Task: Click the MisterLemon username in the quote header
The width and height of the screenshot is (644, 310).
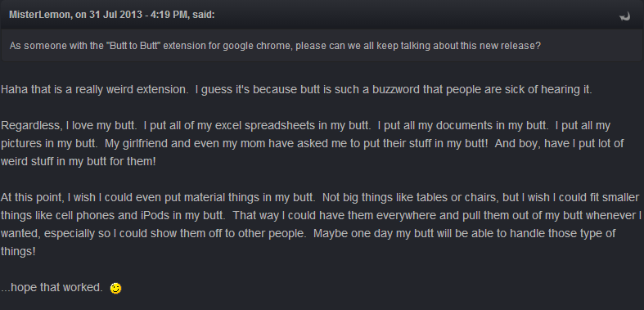Action: point(38,16)
